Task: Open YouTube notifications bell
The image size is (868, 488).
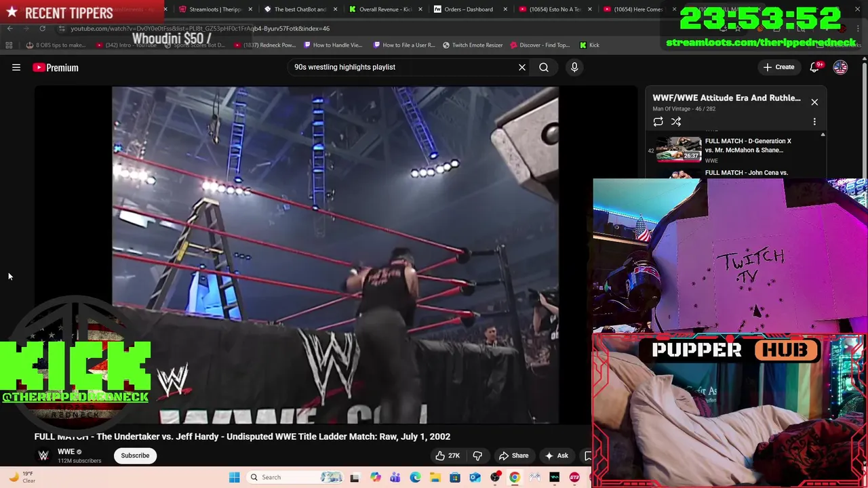Action: [x=814, y=67]
